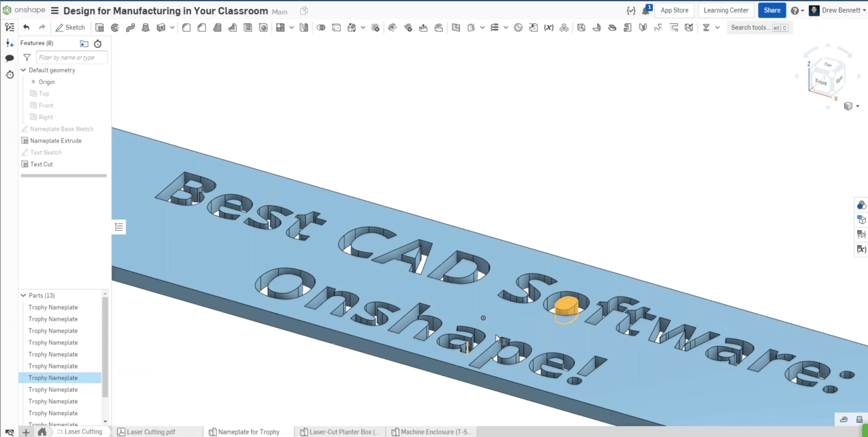
Task: Toggle the Front plane in feature list
Action: (46, 105)
